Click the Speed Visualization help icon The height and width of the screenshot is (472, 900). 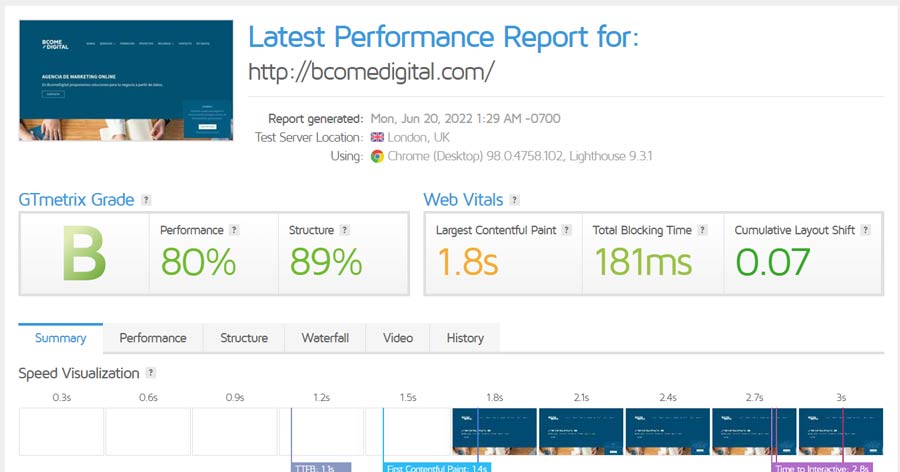(150, 373)
